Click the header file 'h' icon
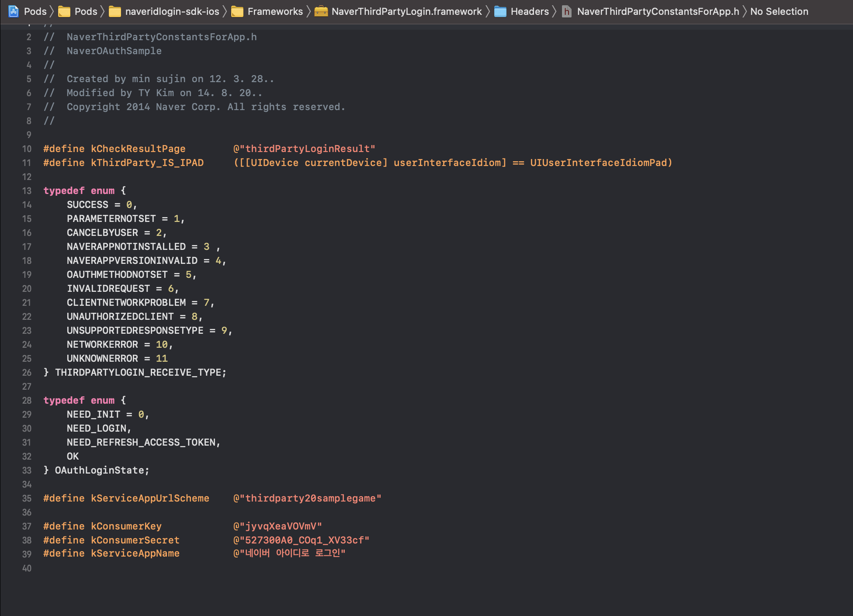 pos(566,11)
